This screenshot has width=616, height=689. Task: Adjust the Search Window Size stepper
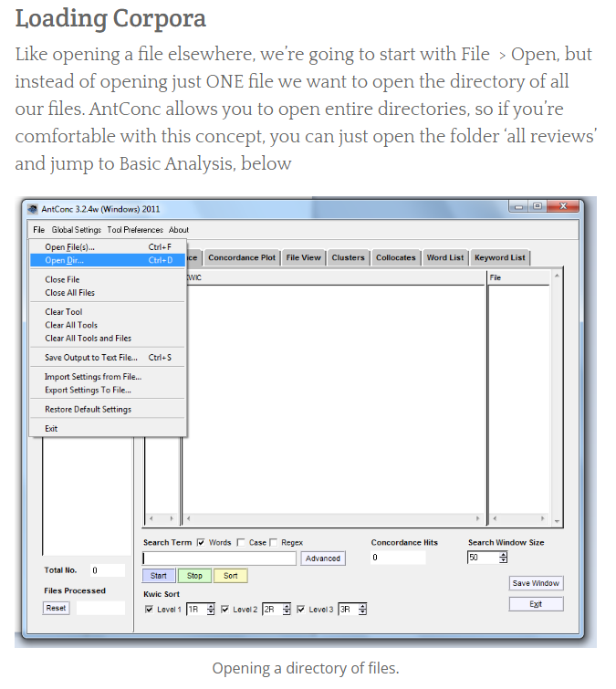[504, 558]
